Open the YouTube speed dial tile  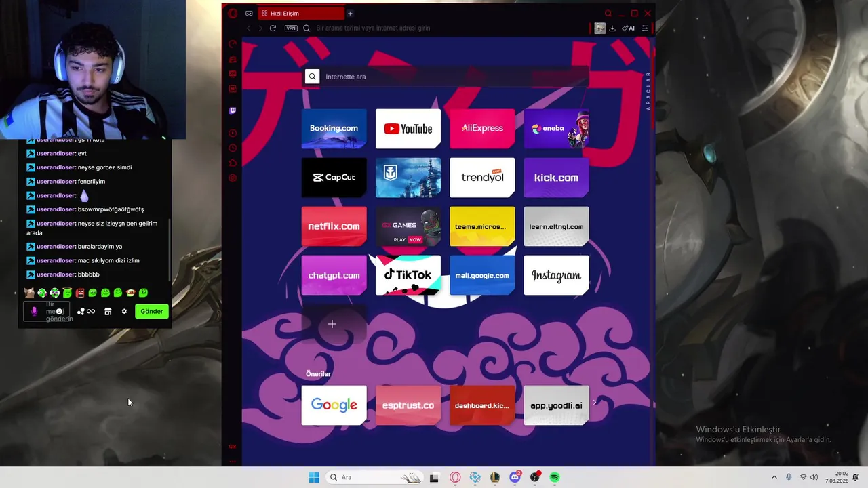(x=408, y=128)
